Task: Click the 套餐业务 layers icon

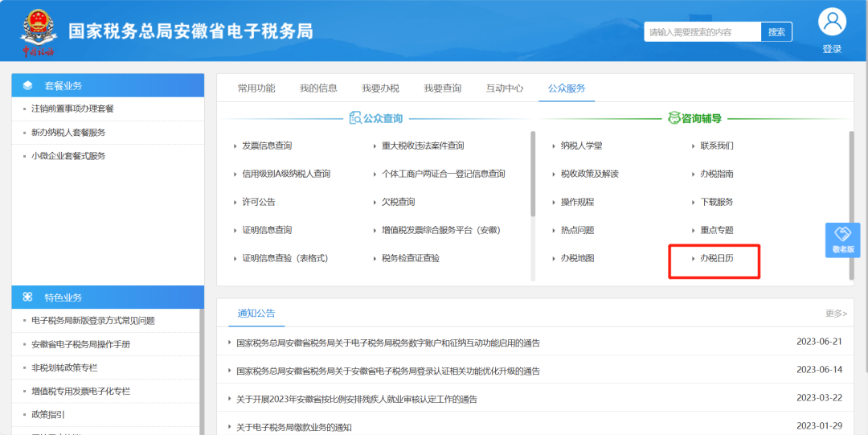Action: (x=27, y=85)
